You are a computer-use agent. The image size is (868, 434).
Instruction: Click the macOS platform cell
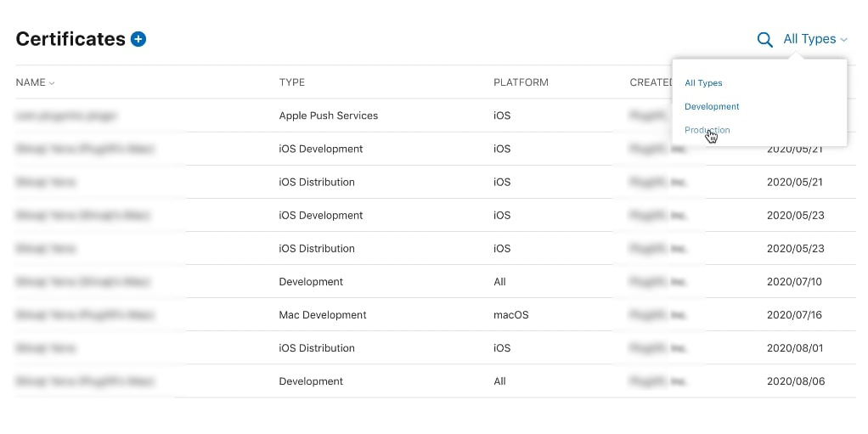pyautogui.click(x=510, y=315)
